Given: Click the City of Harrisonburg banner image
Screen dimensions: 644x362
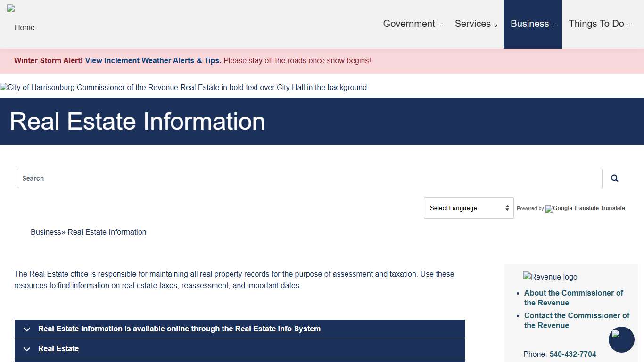Looking at the screenshot, I should (x=184, y=88).
